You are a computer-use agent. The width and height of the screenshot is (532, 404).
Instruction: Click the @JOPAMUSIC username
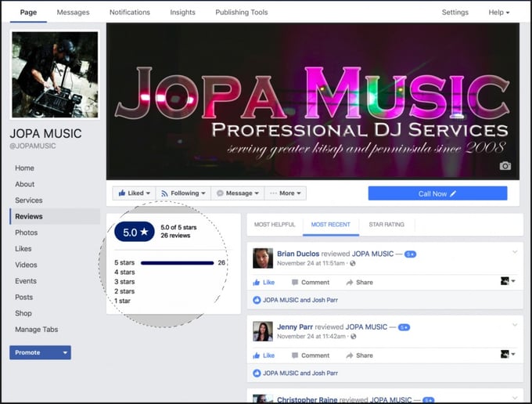33,146
